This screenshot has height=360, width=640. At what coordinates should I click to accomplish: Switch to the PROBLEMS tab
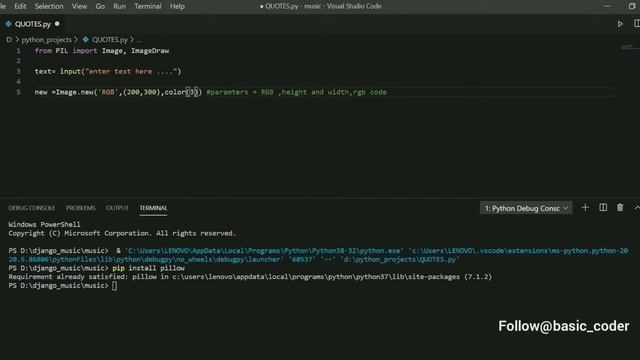coord(80,208)
